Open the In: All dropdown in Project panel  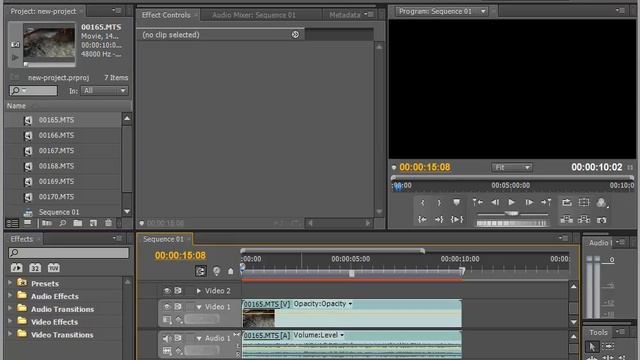tap(104, 91)
